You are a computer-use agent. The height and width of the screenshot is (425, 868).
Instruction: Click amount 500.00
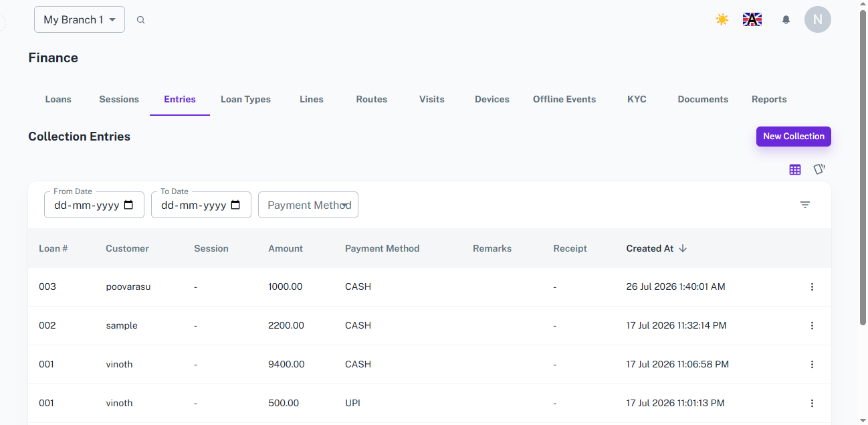284,403
